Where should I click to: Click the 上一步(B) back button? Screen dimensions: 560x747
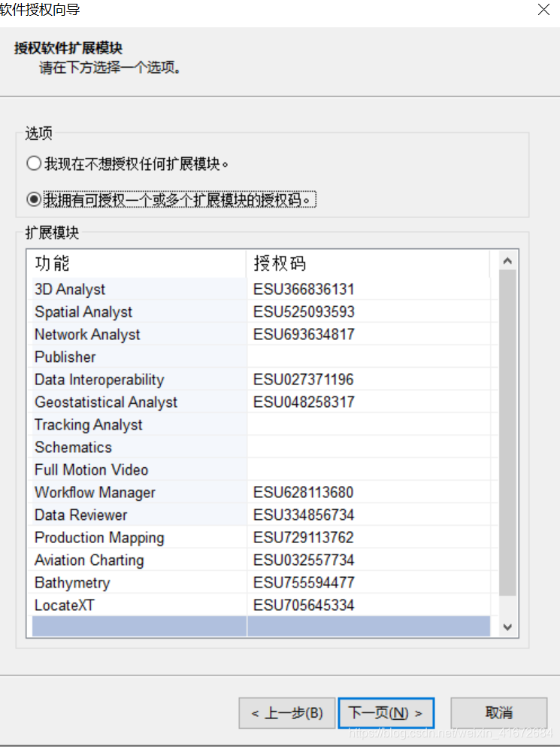(286, 712)
